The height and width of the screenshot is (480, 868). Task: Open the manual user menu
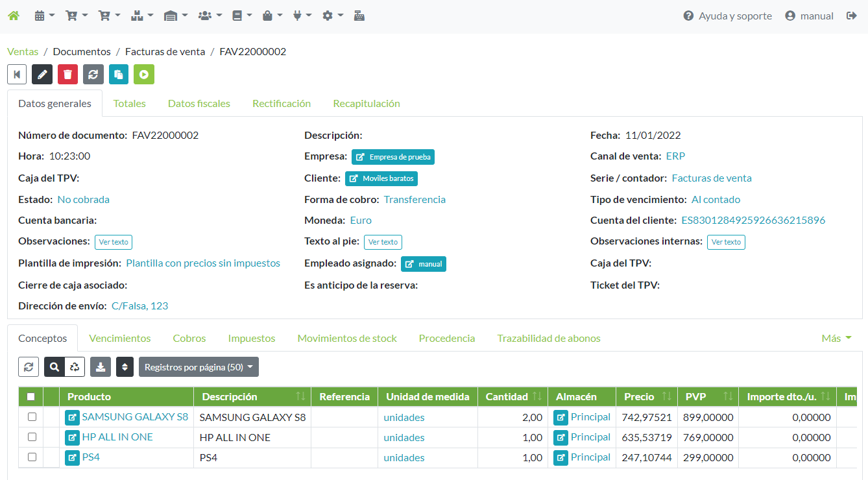point(809,16)
